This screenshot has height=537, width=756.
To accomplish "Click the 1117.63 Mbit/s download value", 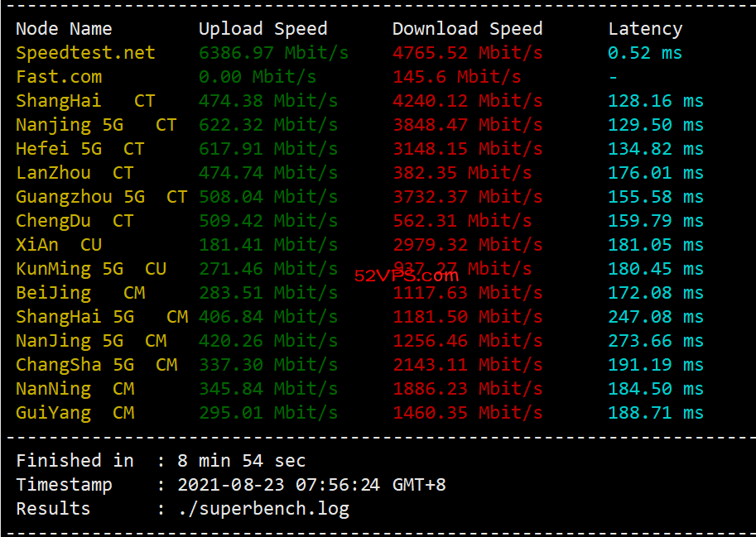I will pyautogui.click(x=468, y=293).
